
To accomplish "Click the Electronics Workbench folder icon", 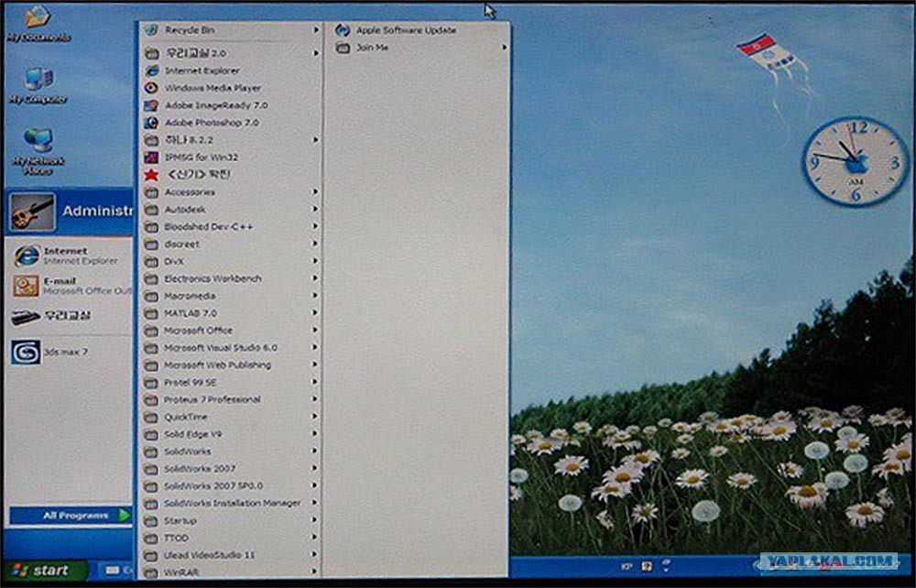I will tap(151, 278).
